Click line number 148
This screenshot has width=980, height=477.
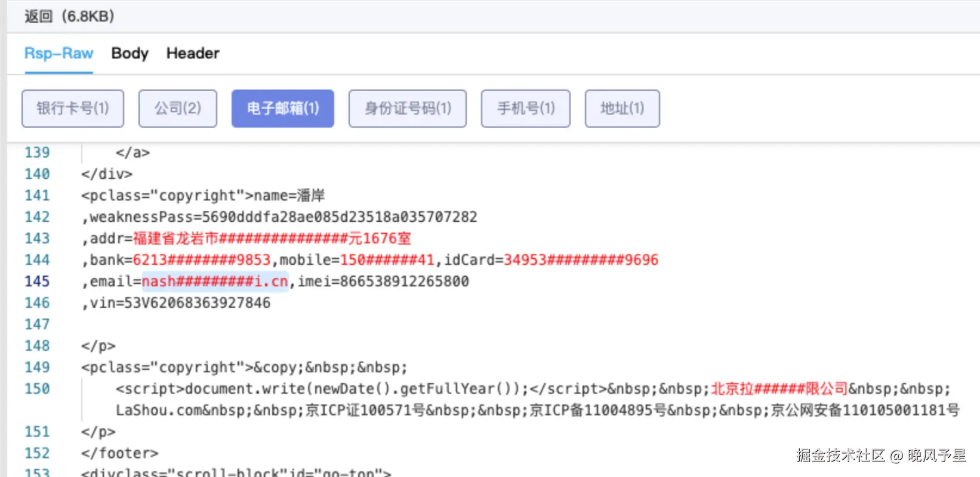click(x=37, y=346)
